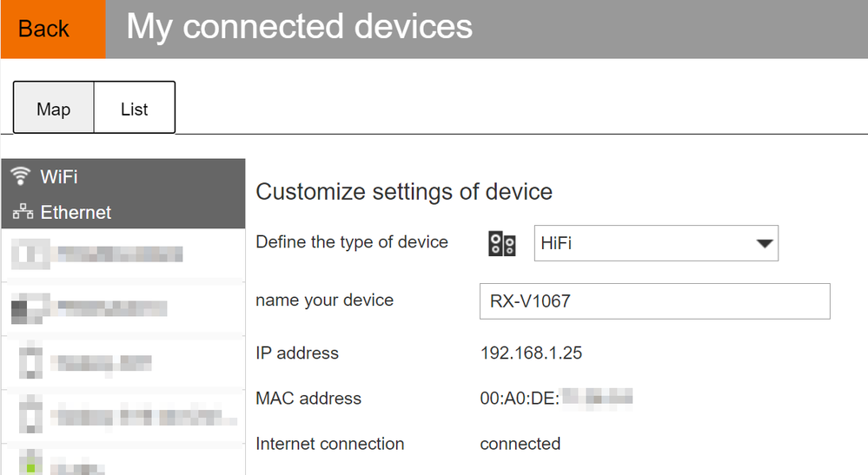Select the Ethernet section label
Screen dimensions: 868x475
76,213
